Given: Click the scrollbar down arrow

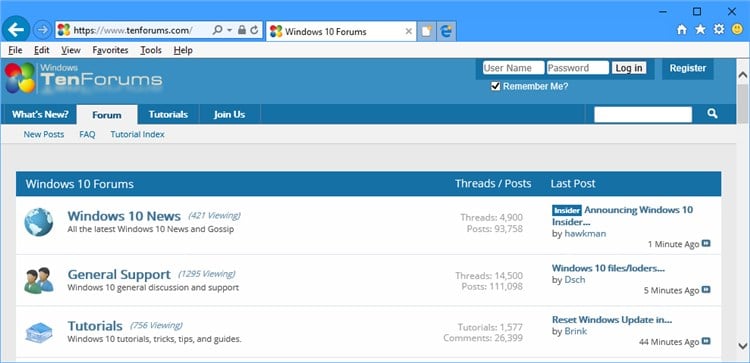Looking at the screenshot, I should [x=742, y=345].
